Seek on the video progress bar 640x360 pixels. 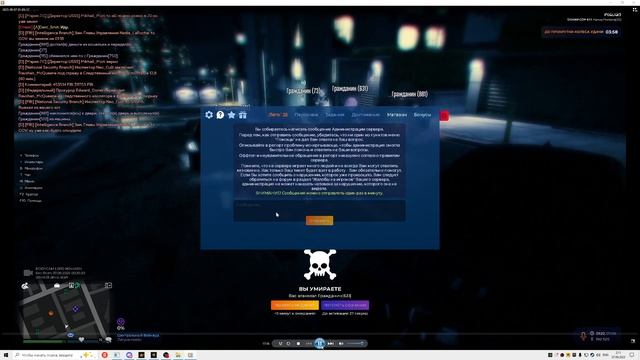(320, 334)
